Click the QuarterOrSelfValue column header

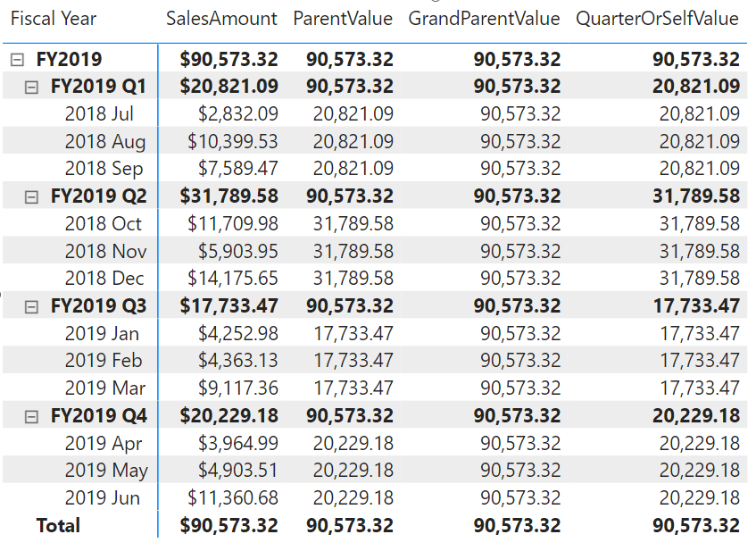657,19
